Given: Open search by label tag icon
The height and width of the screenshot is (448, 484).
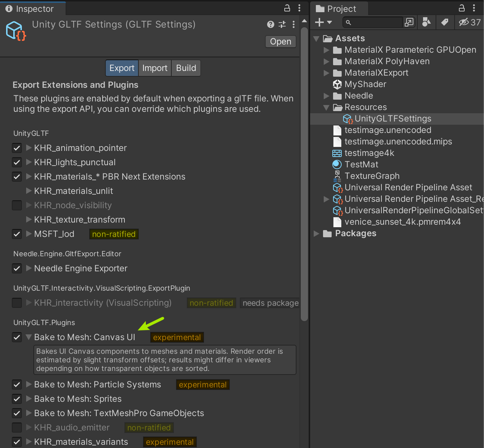Looking at the screenshot, I should (445, 22).
